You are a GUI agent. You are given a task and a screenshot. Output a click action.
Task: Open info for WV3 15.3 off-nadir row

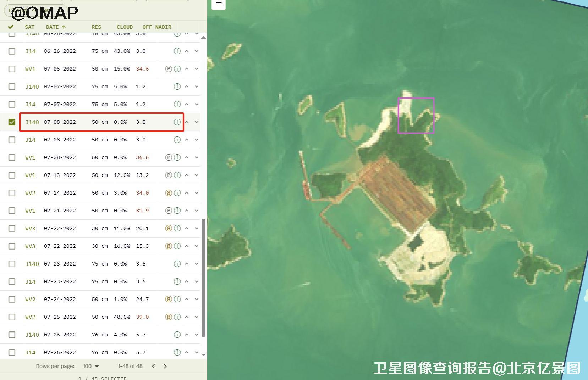(177, 246)
